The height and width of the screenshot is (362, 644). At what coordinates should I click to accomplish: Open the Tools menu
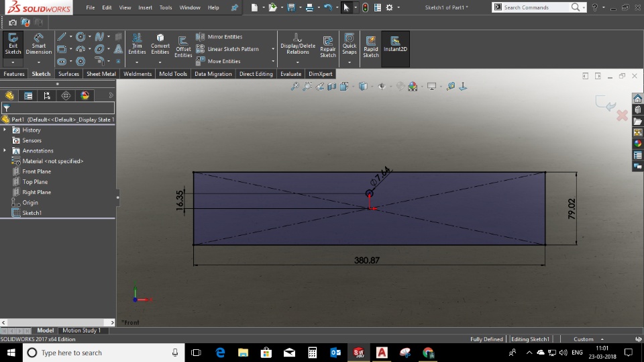click(165, 7)
